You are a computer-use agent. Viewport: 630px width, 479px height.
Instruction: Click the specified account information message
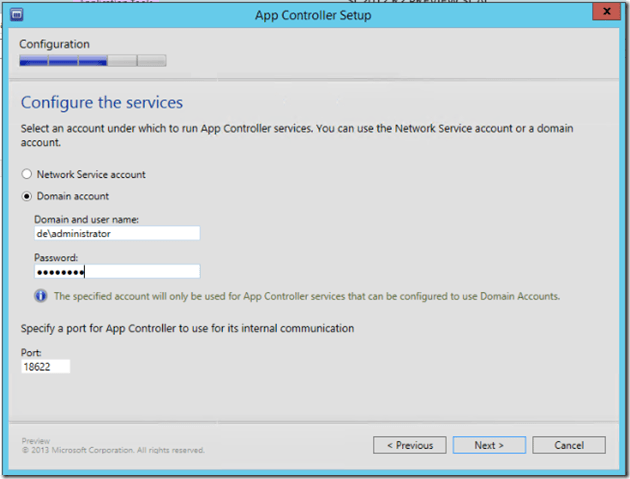click(303, 296)
